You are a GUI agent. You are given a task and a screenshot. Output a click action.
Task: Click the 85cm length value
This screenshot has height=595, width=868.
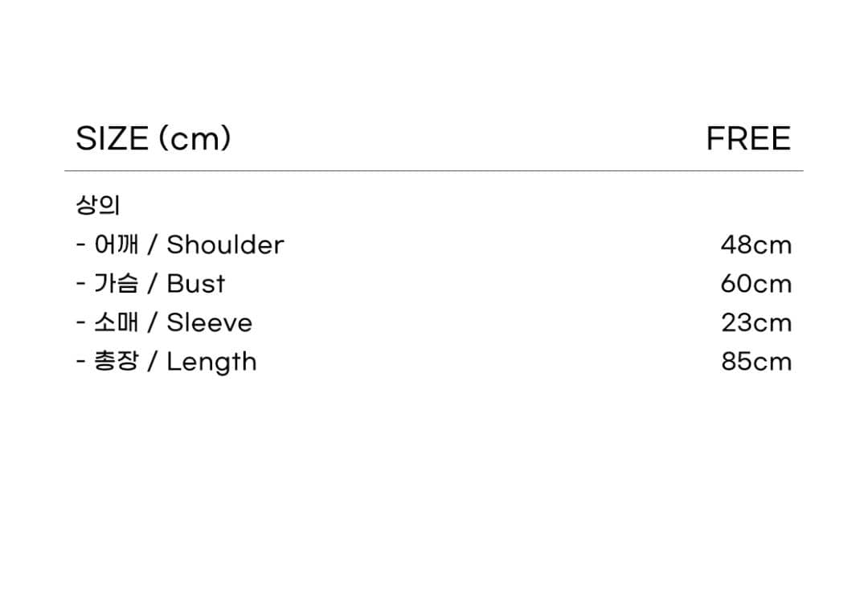756,362
